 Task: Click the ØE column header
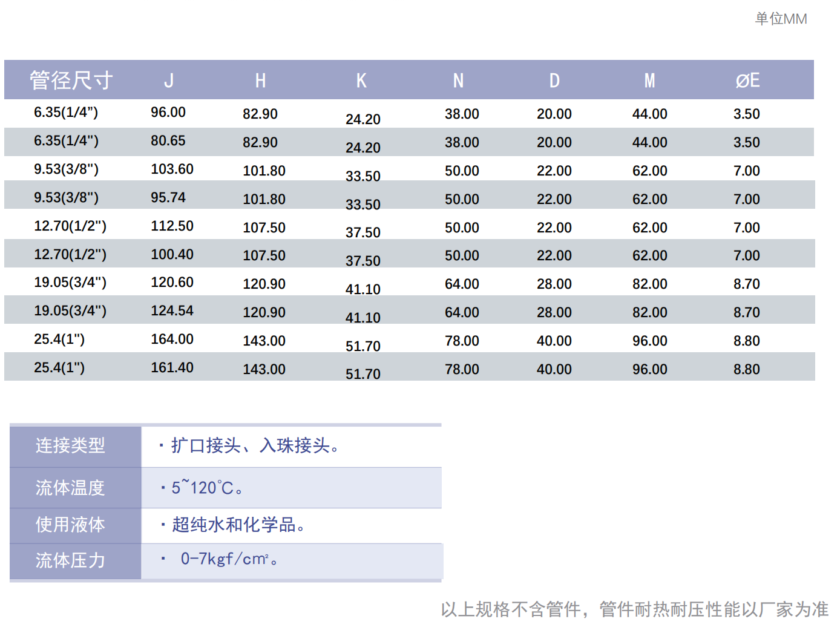pyautogui.click(x=747, y=80)
